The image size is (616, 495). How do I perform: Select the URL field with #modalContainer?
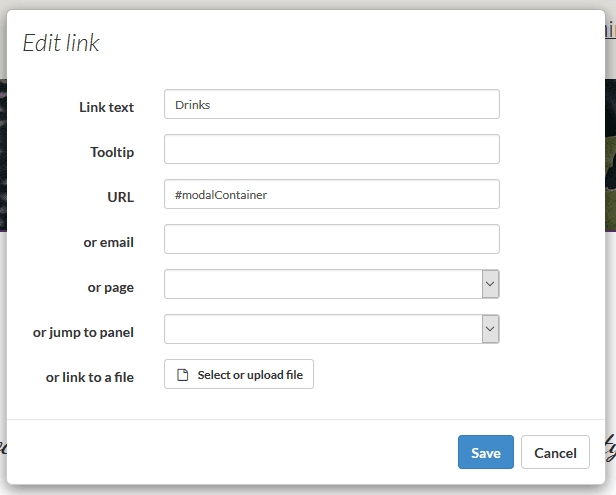tap(332, 194)
